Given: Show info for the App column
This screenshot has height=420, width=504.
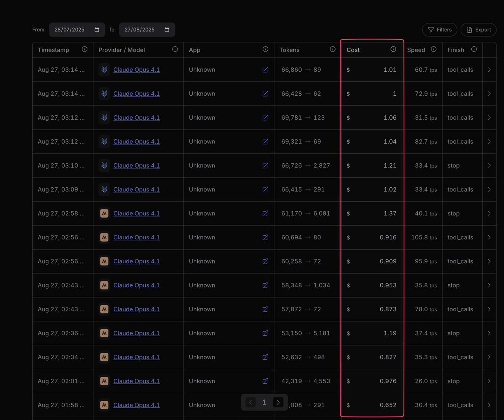Looking at the screenshot, I should (x=265, y=49).
